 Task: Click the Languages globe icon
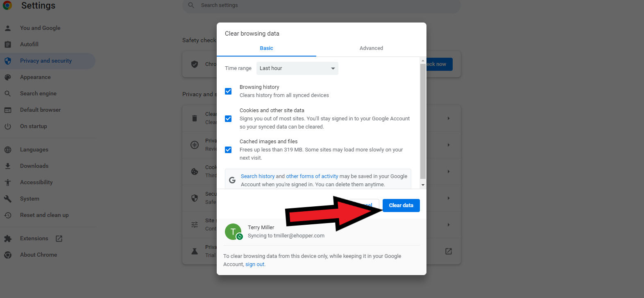tap(8, 149)
